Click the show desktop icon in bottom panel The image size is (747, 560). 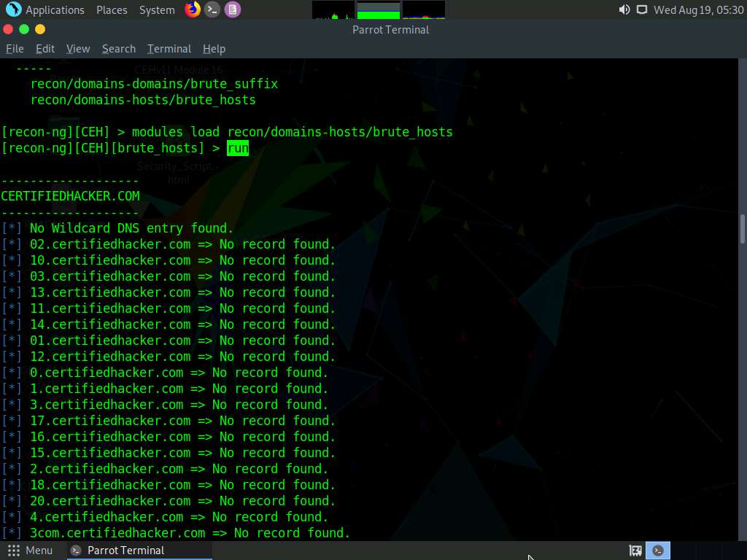[635, 551]
